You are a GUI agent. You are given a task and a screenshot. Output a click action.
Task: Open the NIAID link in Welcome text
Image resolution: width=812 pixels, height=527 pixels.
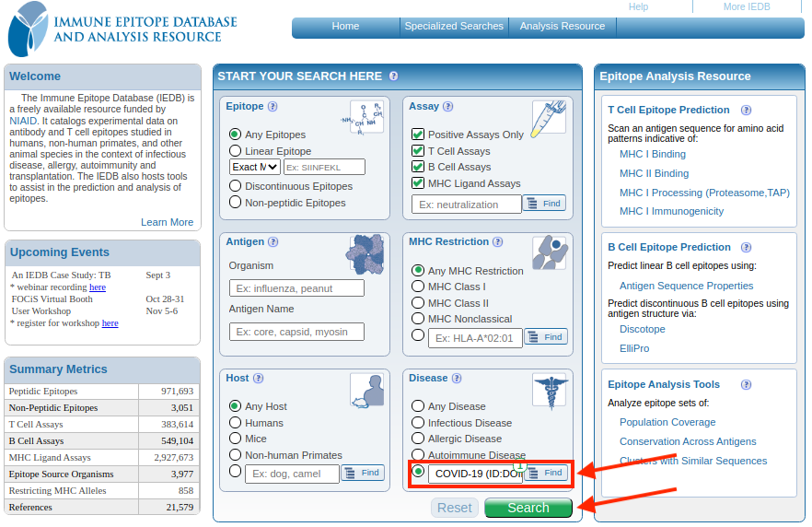23,121
